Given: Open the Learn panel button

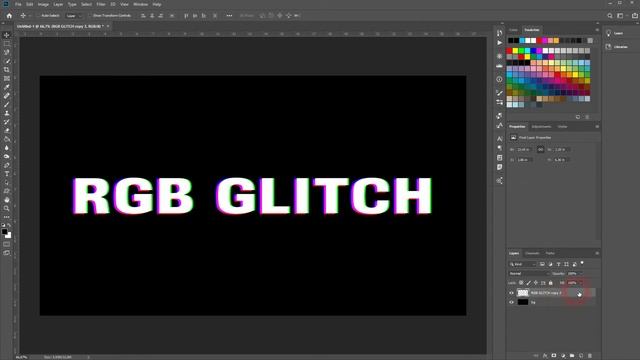Looking at the screenshot, I should click(x=615, y=33).
